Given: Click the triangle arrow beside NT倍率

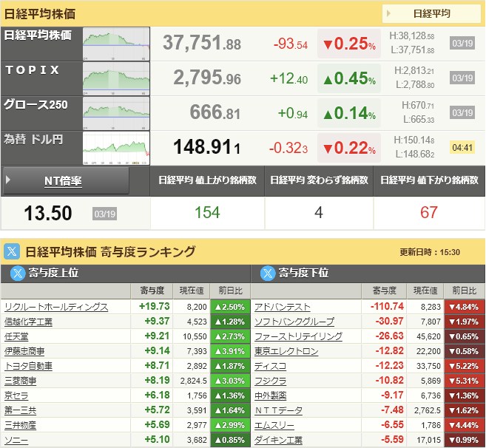Looking at the screenshot, I should click(x=8, y=180).
